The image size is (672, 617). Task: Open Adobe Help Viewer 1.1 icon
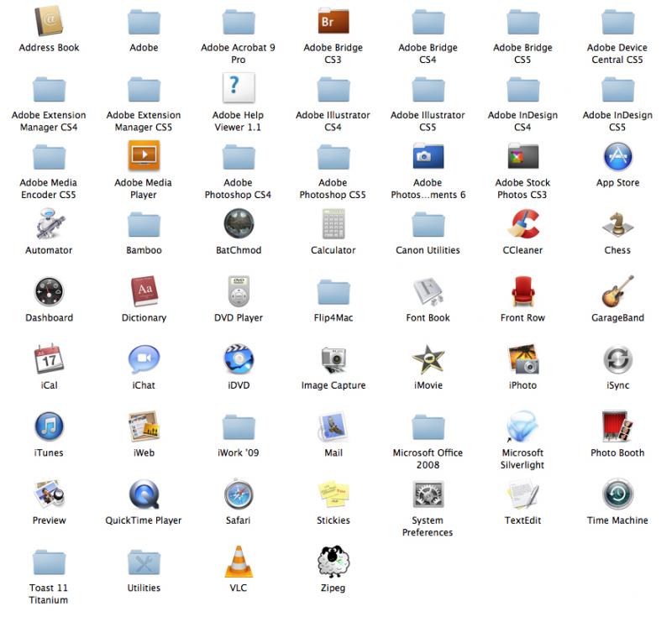pyautogui.click(x=239, y=88)
